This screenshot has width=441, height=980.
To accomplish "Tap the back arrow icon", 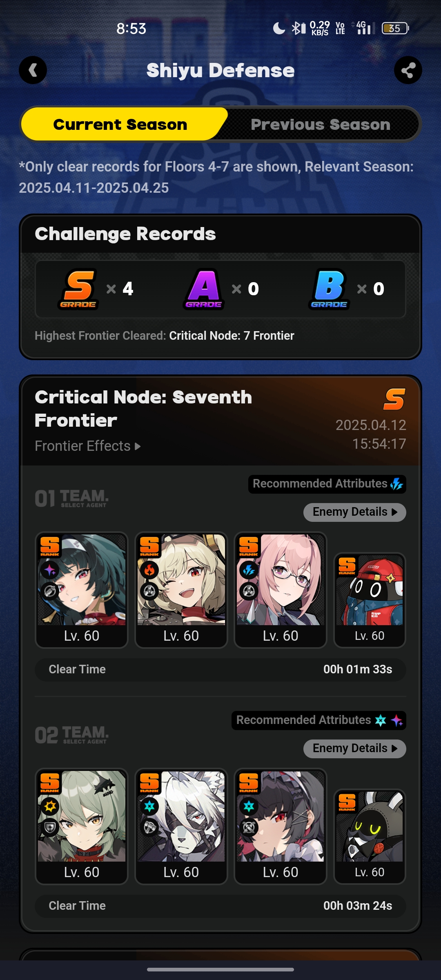I will pyautogui.click(x=33, y=70).
